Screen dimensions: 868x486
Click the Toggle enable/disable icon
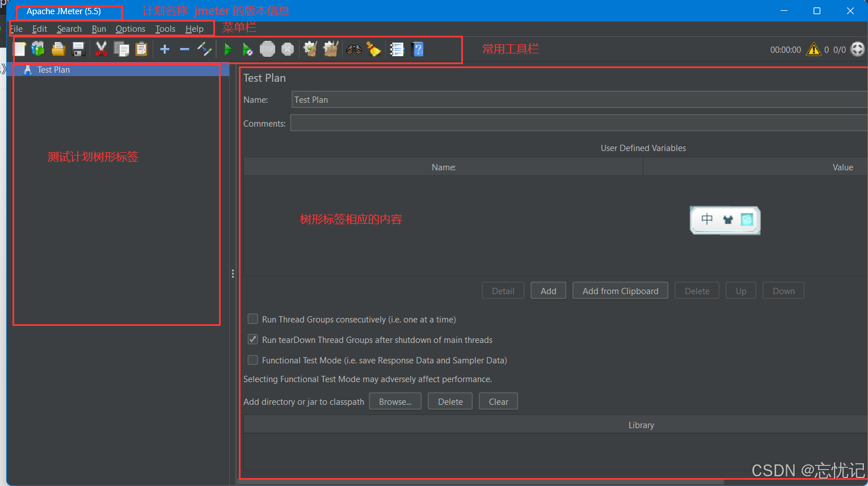click(204, 49)
